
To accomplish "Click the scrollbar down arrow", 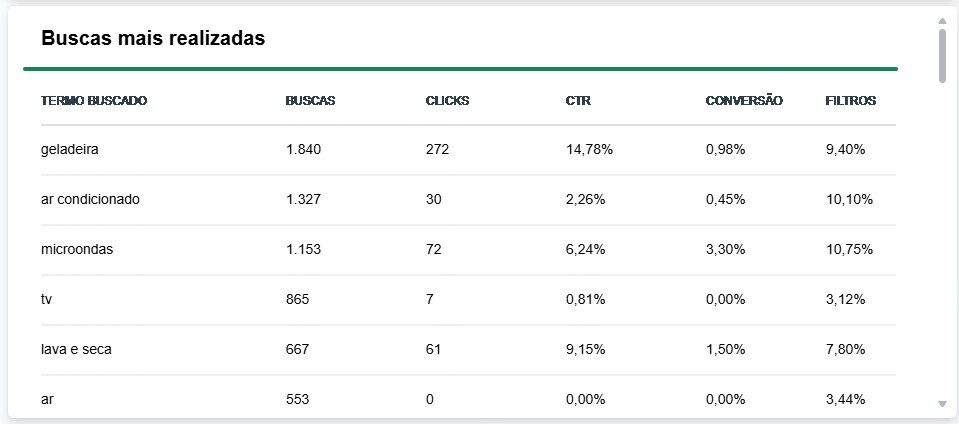I will pyautogui.click(x=942, y=404).
